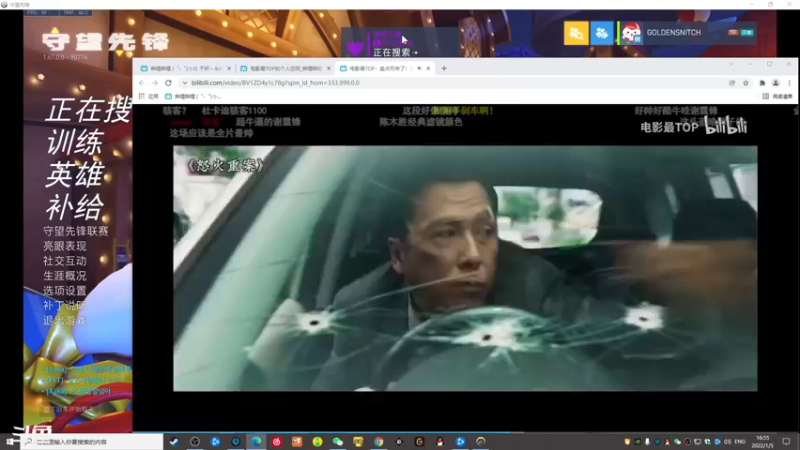Open 补丁说明 menu entry

(x=65, y=305)
